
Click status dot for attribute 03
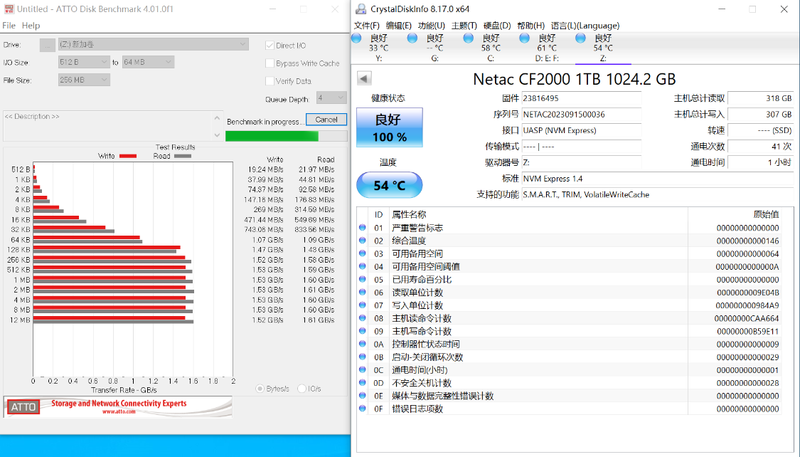pos(363,253)
